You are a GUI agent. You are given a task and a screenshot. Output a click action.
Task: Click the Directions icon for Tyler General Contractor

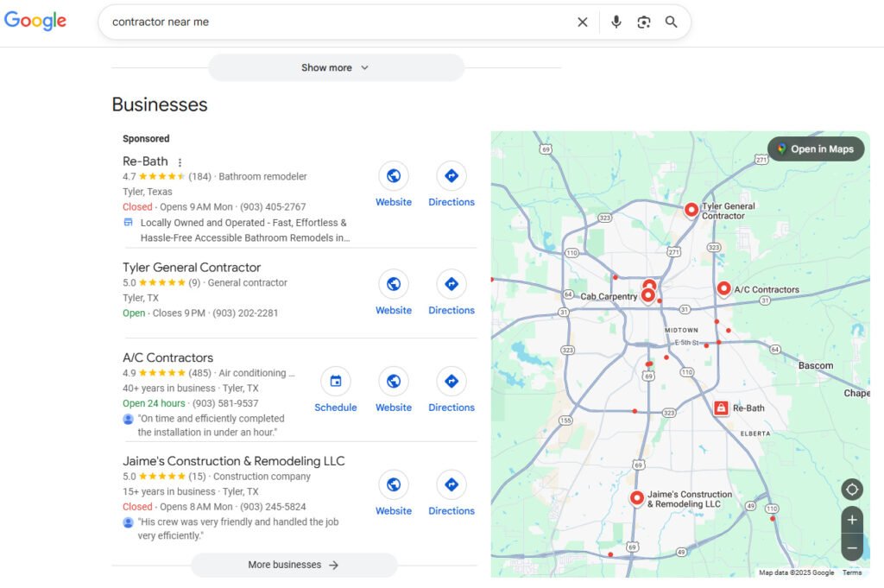[x=451, y=285]
